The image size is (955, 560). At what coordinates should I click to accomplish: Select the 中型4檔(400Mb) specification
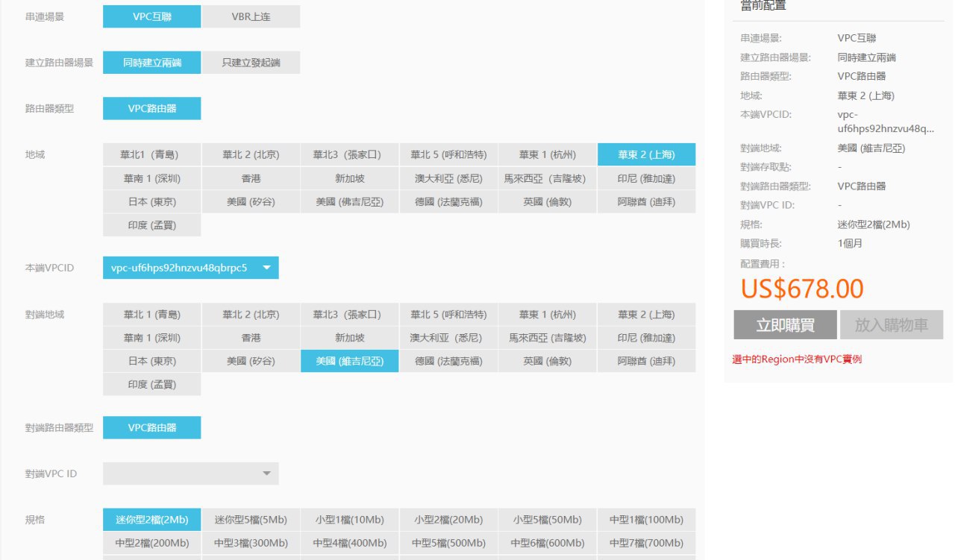(x=350, y=543)
